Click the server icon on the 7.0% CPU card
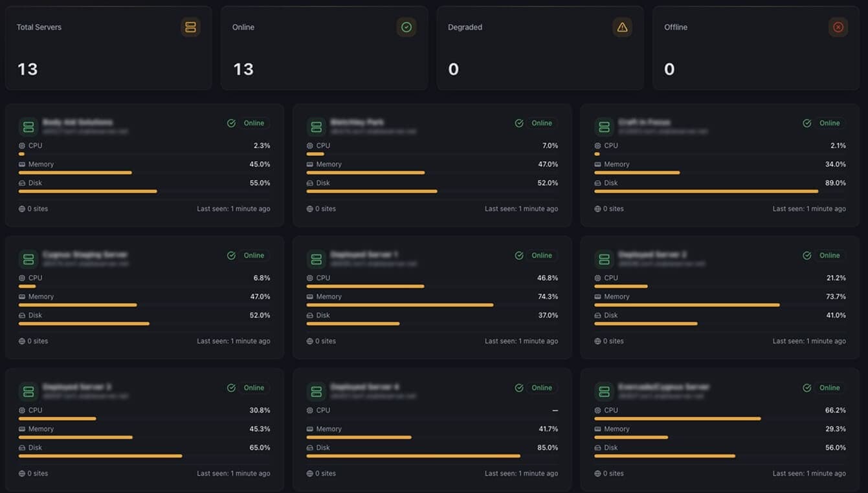The image size is (868, 493). pos(316,127)
